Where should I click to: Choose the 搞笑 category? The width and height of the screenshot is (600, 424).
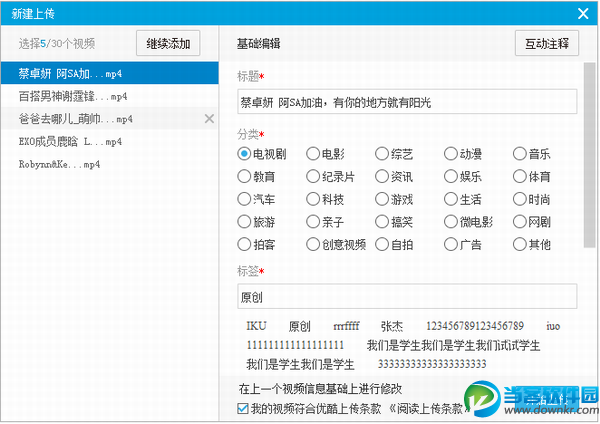(x=394, y=222)
